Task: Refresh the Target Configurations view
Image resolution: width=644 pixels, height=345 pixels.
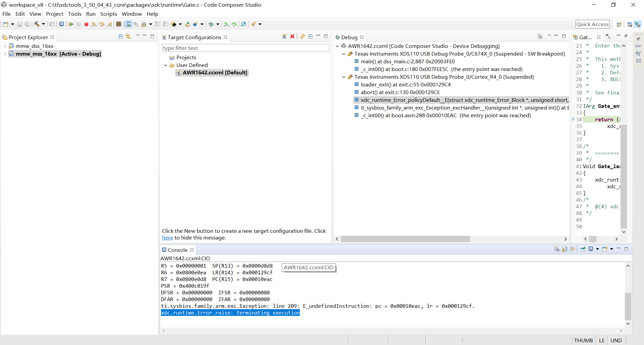Action: (x=303, y=36)
